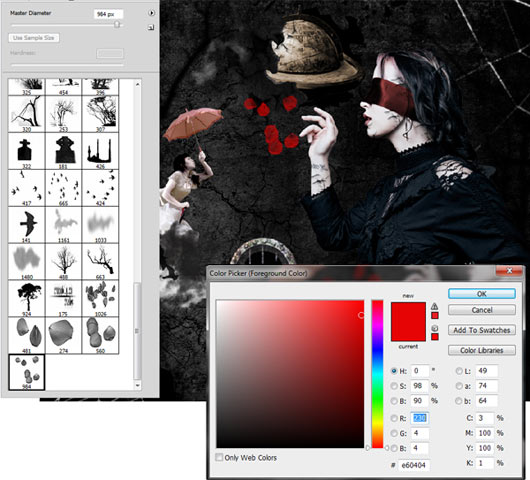Click the web-safe color swatch
This screenshot has width=530, height=480.
(x=435, y=337)
